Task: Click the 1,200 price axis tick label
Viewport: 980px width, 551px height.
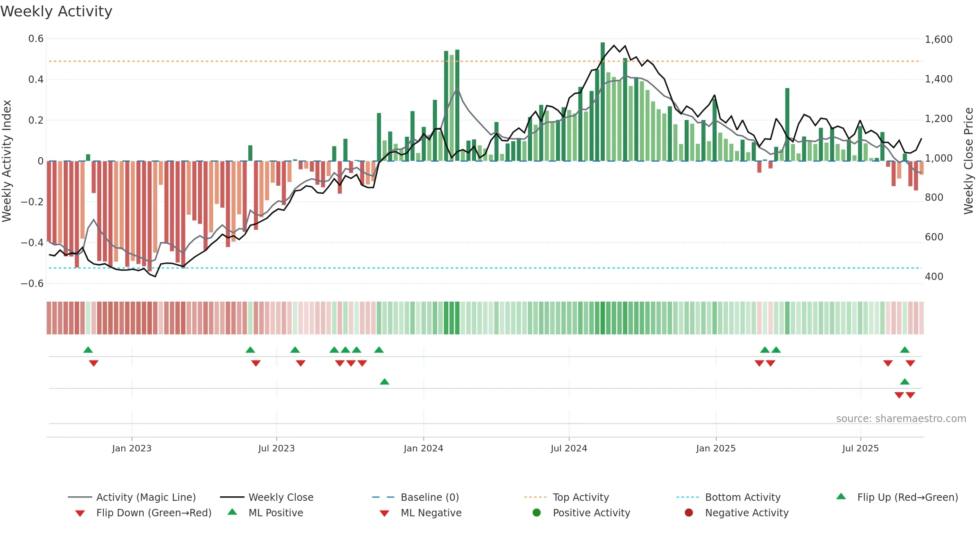Action: tap(939, 119)
